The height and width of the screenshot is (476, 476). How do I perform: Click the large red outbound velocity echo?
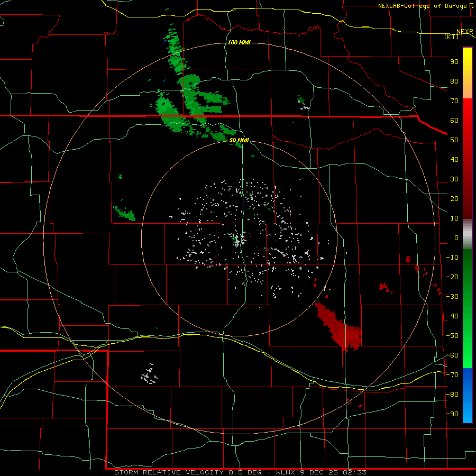click(340, 328)
